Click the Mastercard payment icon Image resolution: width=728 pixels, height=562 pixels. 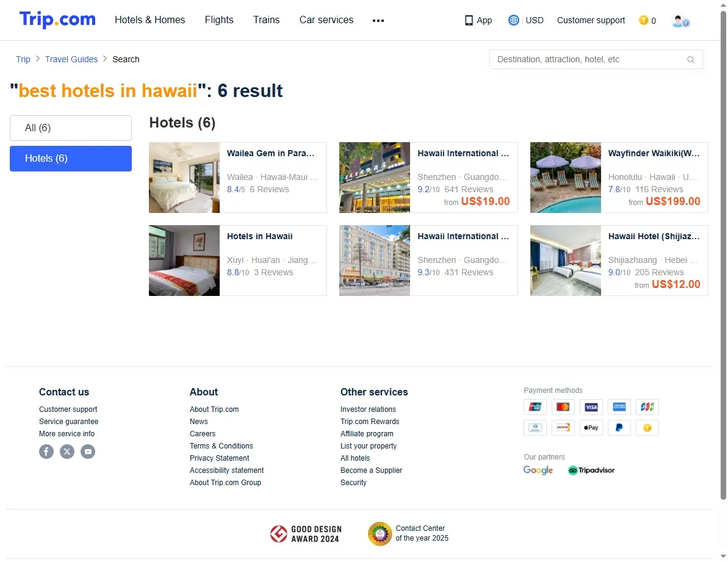coord(563,407)
